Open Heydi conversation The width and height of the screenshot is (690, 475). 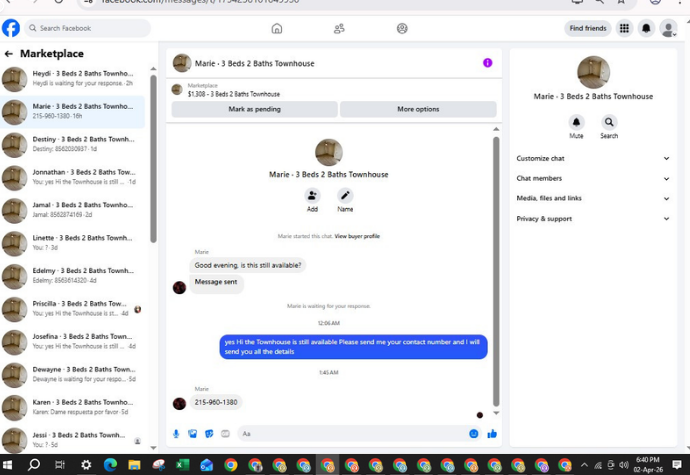73,79
